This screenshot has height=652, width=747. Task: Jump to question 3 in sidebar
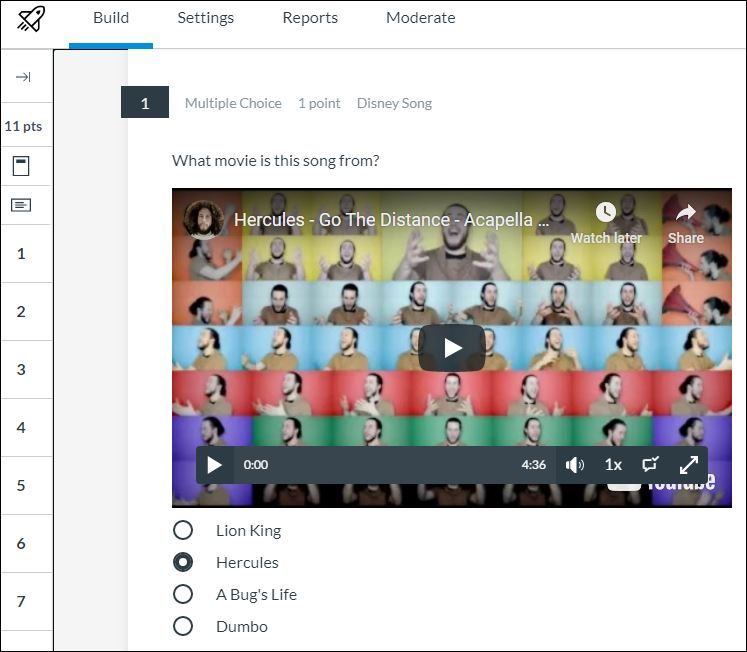(21, 370)
